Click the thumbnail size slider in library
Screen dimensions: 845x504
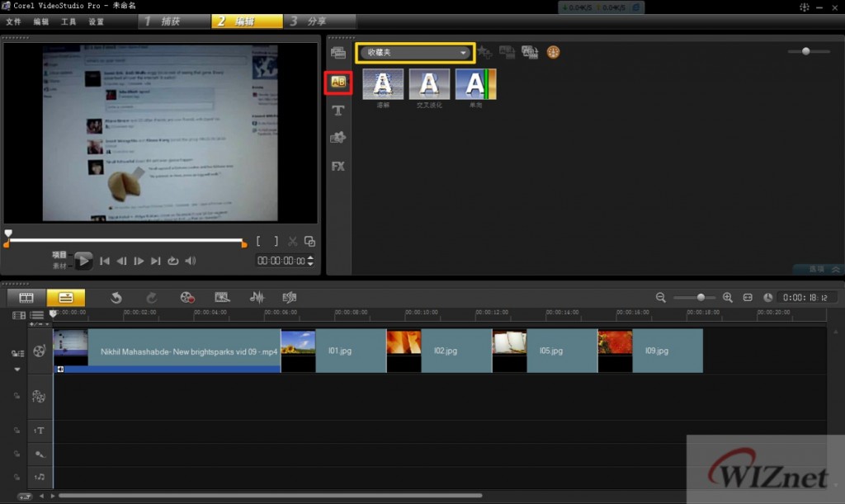pyautogui.click(x=805, y=51)
